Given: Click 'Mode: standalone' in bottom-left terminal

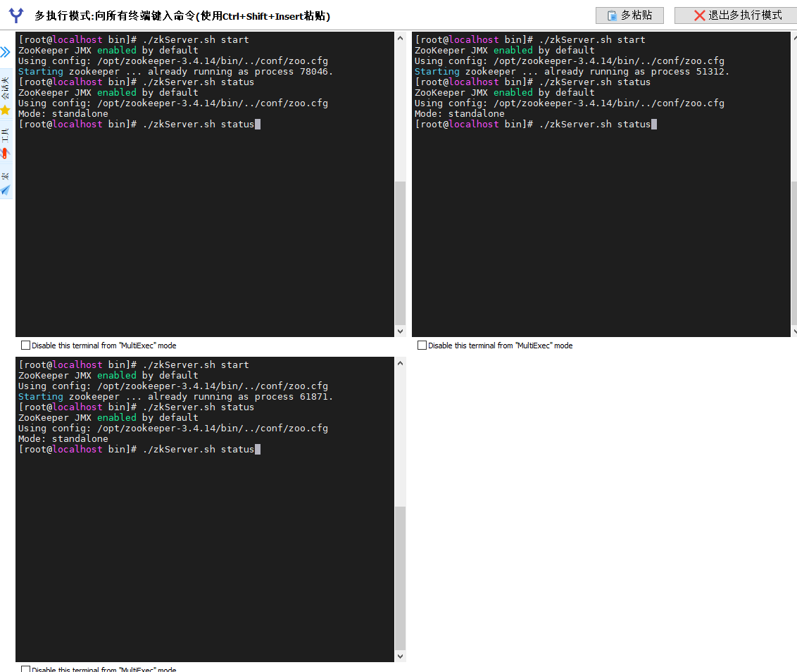Looking at the screenshot, I should click(63, 439).
